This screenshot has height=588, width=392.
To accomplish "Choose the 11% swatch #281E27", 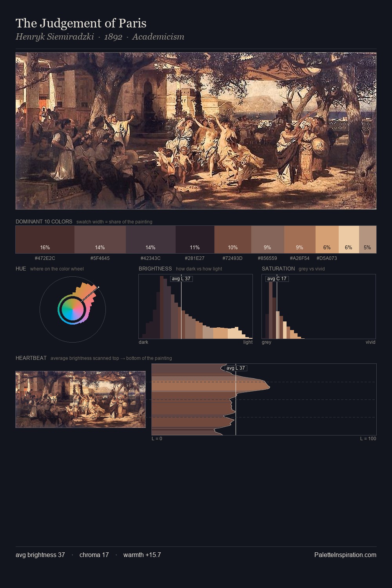I will (x=195, y=240).
